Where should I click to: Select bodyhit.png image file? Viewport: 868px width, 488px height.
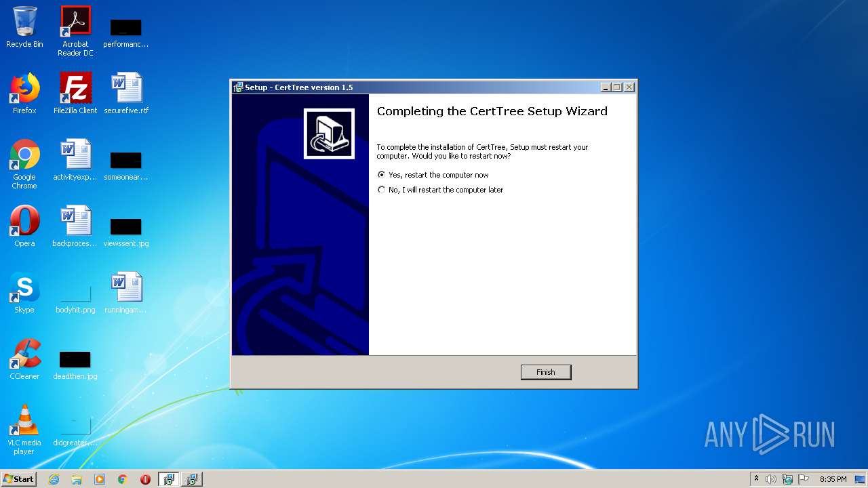tap(75, 298)
